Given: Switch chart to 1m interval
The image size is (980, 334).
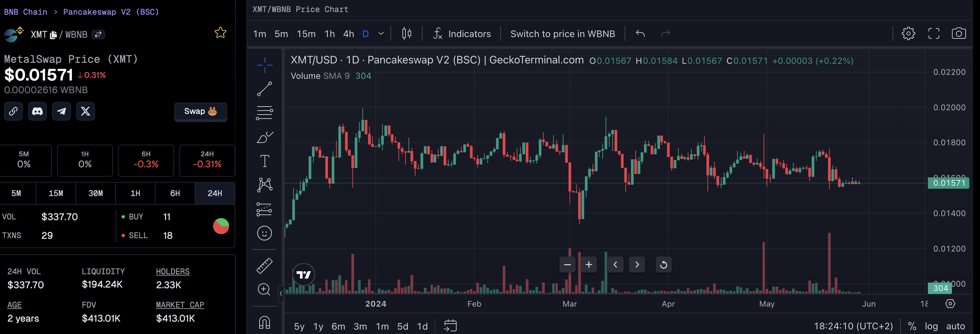Looking at the screenshot, I should pos(260,34).
